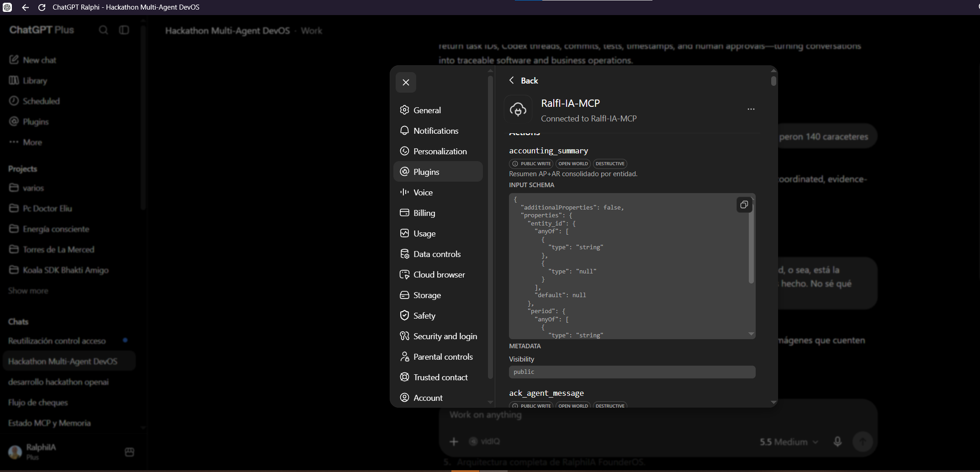980x472 pixels.
Task: Open Account settings
Action: [x=438, y=398]
